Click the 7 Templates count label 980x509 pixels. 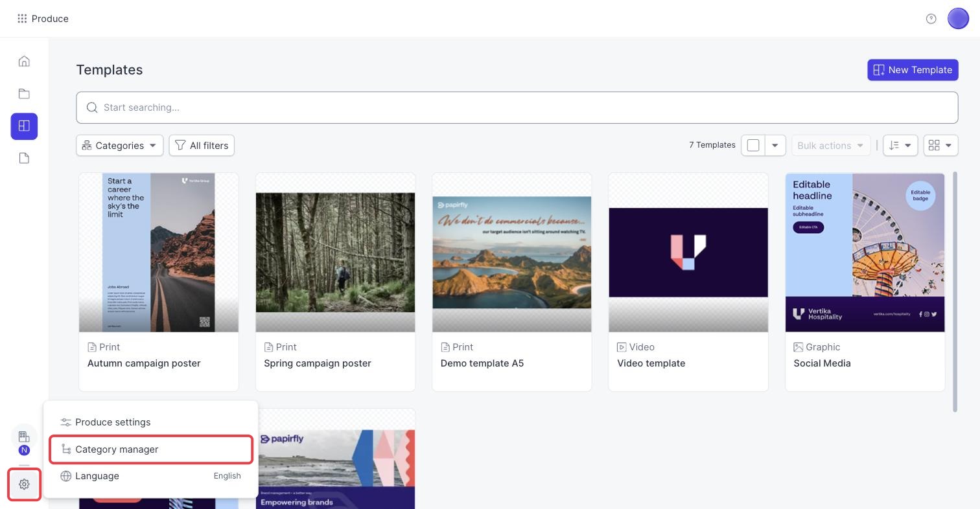[712, 145]
